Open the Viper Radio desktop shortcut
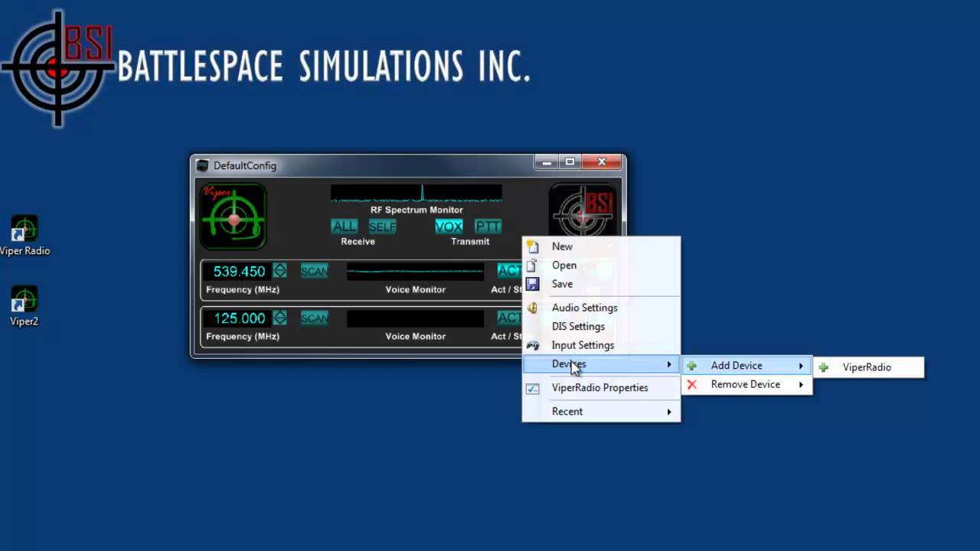The image size is (980, 551). pyautogui.click(x=24, y=236)
